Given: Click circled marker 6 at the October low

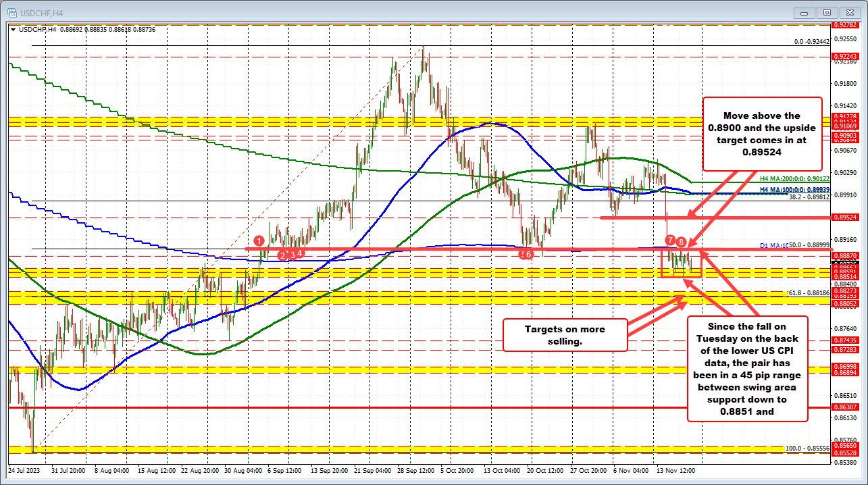Looking at the screenshot, I should pyautogui.click(x=528, y=254).
